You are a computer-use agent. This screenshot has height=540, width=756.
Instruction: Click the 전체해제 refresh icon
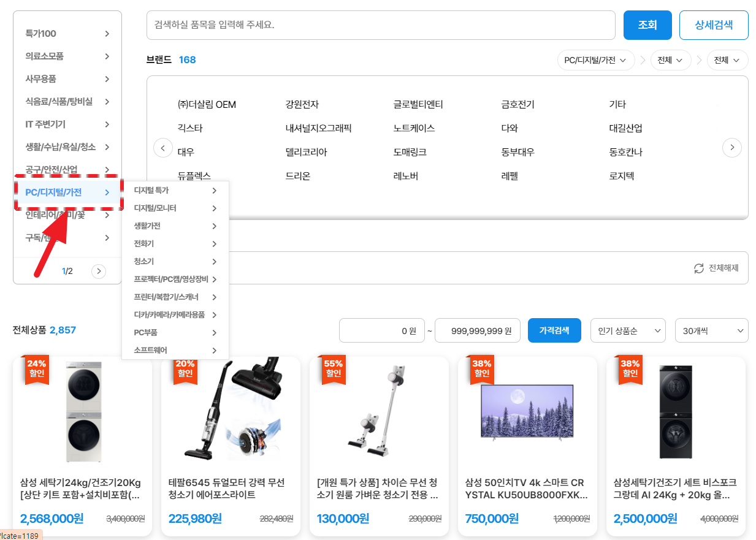(x=699, y=268)
